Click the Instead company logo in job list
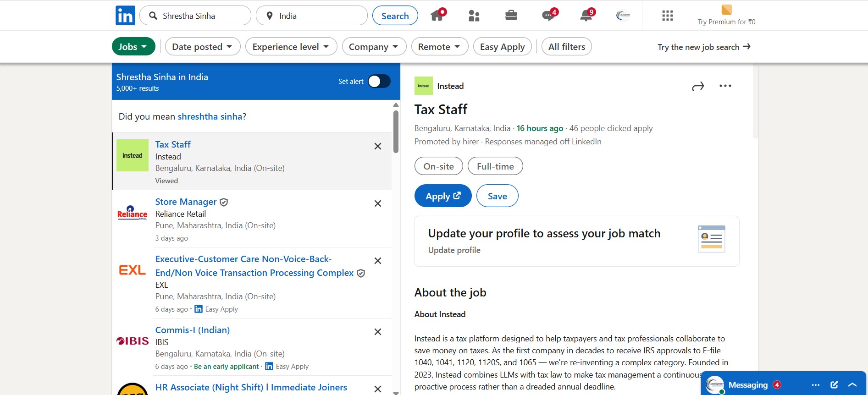868x395 pixels. tap(133, 155)
